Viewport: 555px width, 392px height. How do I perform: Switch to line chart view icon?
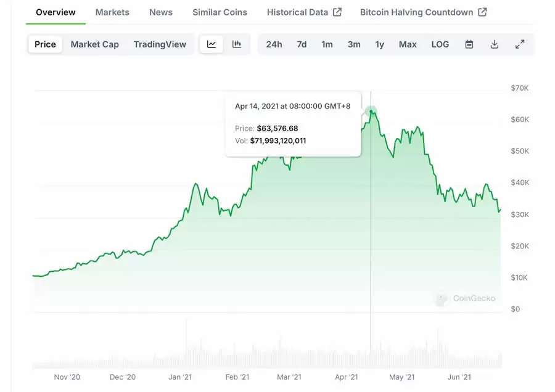tap(212, 44)
